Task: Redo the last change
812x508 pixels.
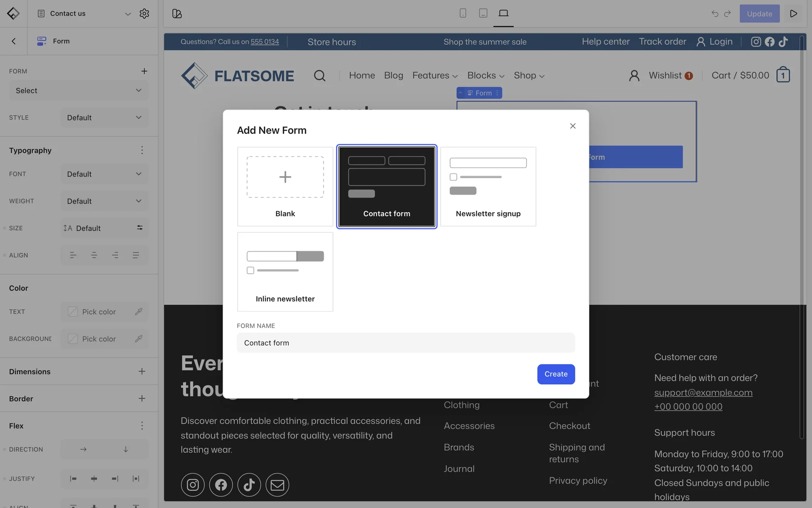Action: click(x=727, y=14)
